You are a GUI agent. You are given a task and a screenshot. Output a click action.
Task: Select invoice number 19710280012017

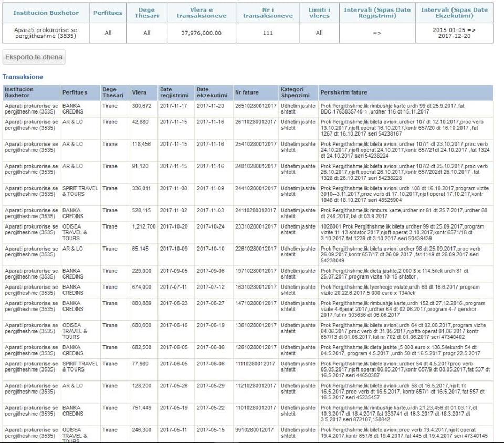256,271
